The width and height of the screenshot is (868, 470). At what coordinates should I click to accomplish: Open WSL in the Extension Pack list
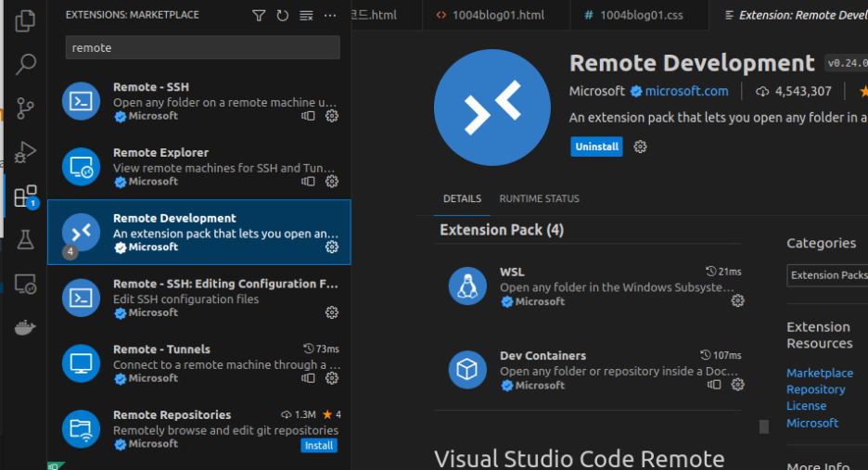[589, 286]
